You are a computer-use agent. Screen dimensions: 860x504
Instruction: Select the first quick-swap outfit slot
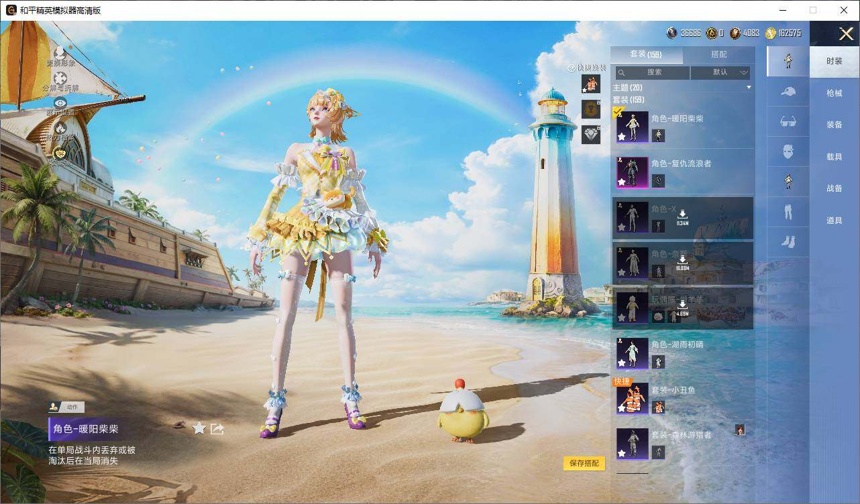point(591,84)
